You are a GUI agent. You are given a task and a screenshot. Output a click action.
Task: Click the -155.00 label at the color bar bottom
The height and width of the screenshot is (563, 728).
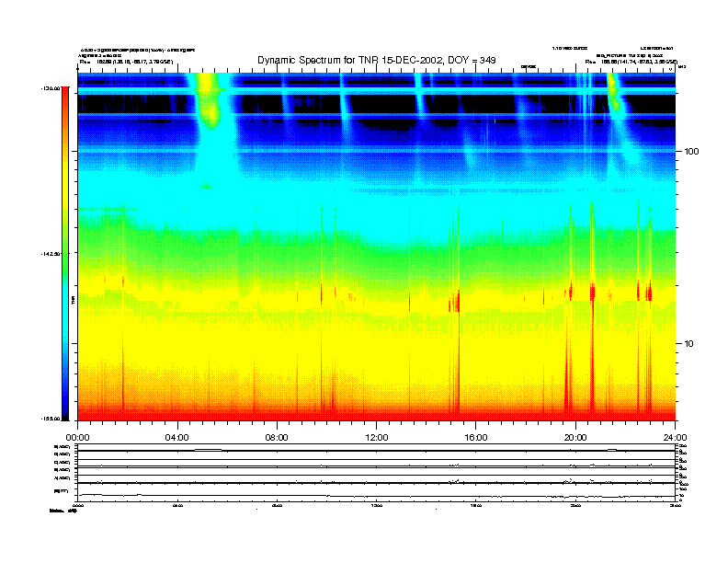tap(51, 419)
